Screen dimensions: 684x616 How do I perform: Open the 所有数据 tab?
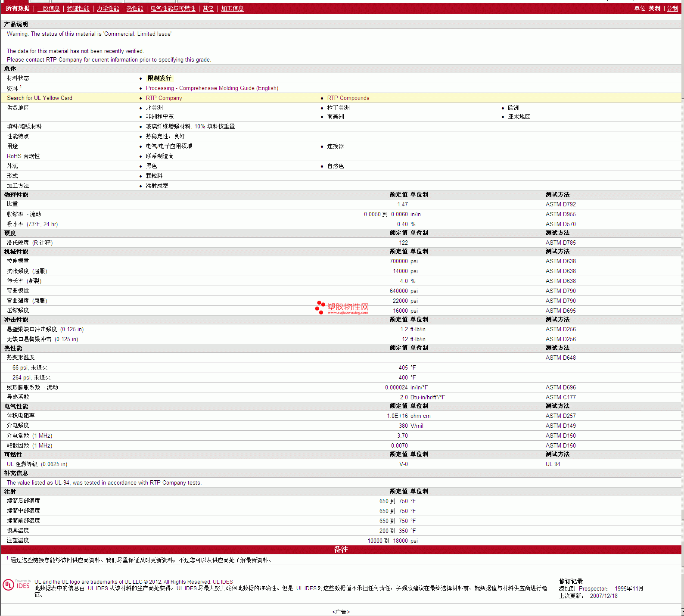click(18, 9)
